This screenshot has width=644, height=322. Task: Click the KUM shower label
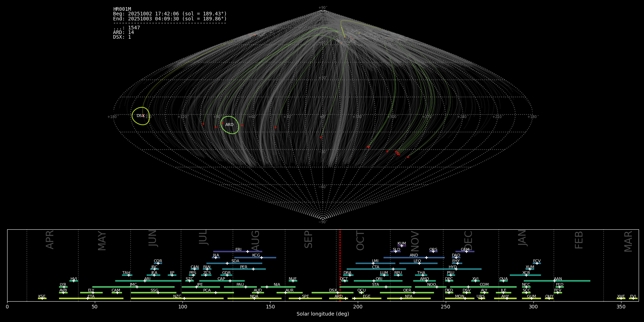[x=402, y=244]
